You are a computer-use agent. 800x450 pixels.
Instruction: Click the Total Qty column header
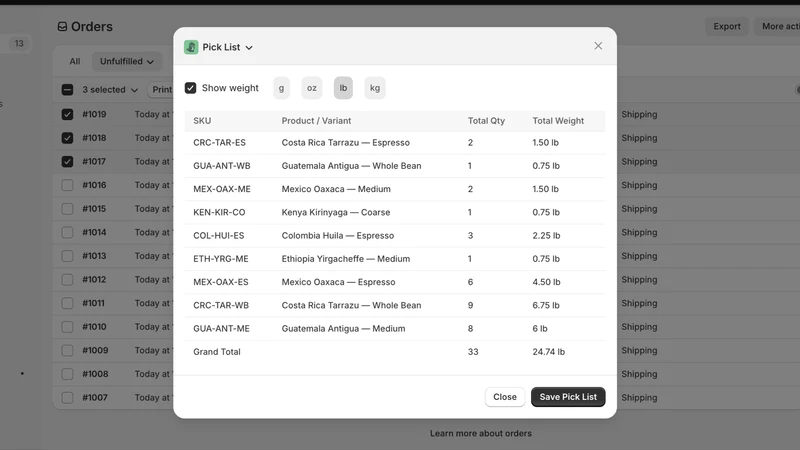(486, 121)
